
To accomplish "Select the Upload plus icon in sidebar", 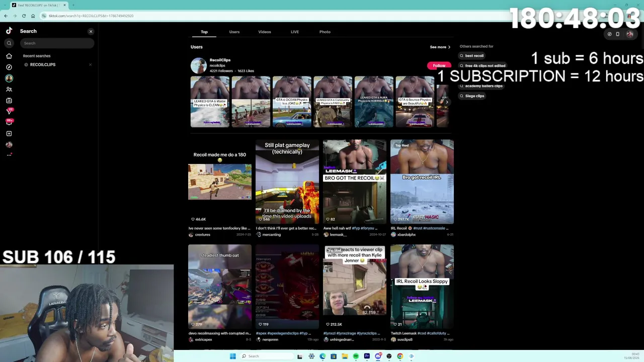I will click(9, 133).
